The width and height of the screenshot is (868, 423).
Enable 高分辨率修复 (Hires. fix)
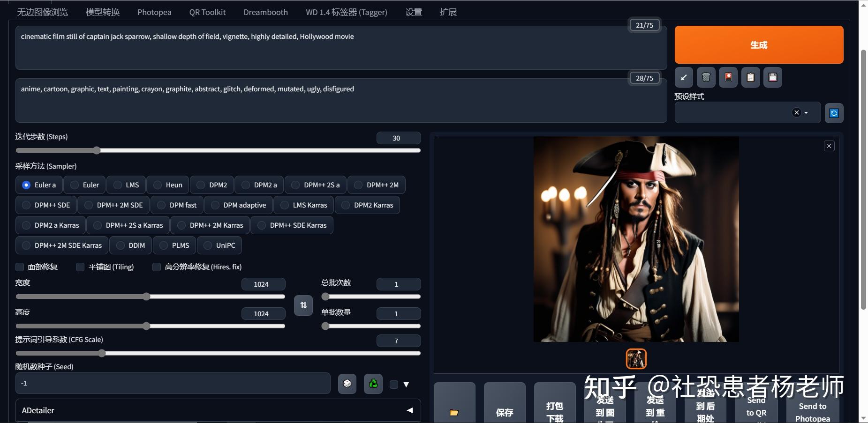point(157,267)
